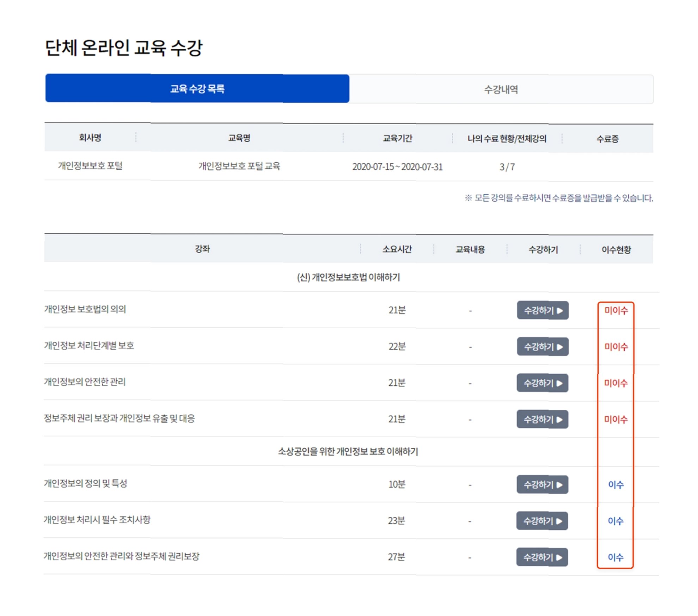Select 정보주체 권리 보장과 개인정보 유출 및 대응 title
This screenshot has width=698, height=616.
[119, 419]
